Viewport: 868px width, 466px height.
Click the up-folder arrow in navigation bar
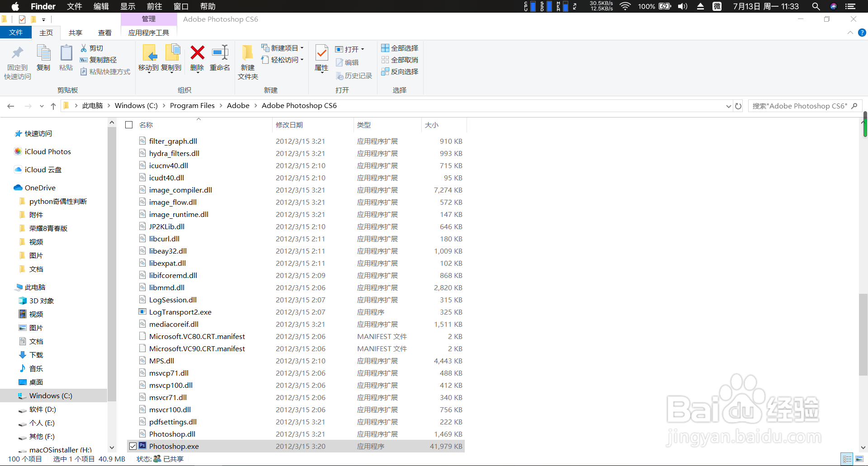tap(53, 106)
